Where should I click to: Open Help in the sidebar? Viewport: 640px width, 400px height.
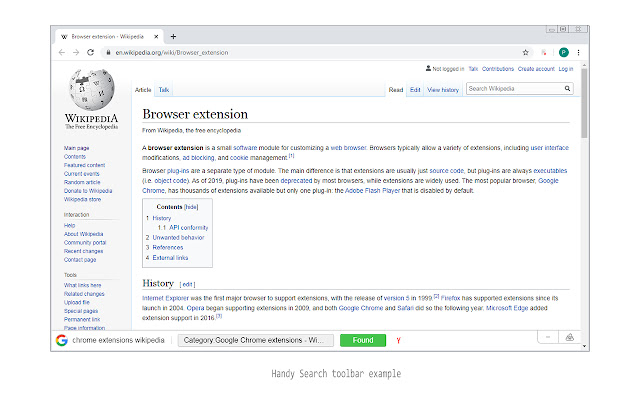pos(69,225)
